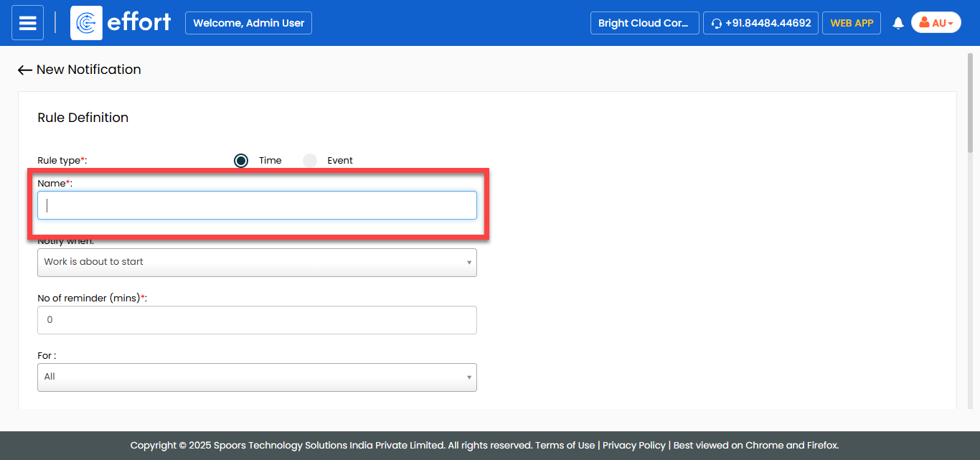Click the headset support phone number
The width and height of the screenshot is (980, 460).
[760, 23]
